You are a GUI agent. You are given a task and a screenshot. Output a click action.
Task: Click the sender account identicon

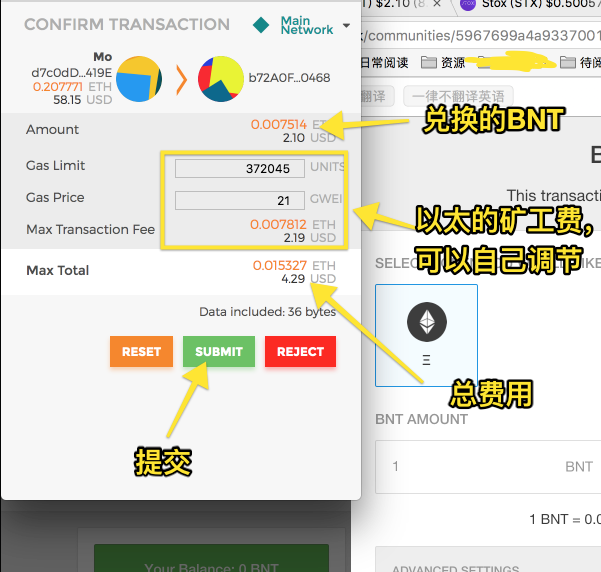[x=139, y=79]
